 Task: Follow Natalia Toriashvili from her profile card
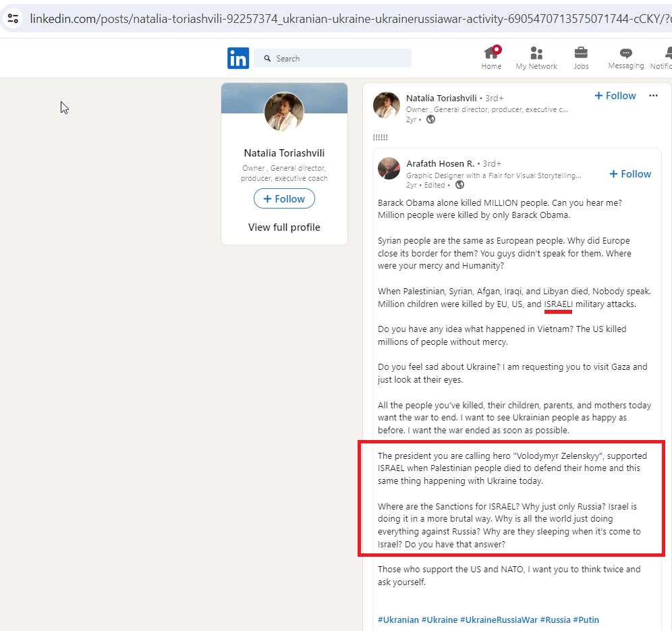click(284, 198)
